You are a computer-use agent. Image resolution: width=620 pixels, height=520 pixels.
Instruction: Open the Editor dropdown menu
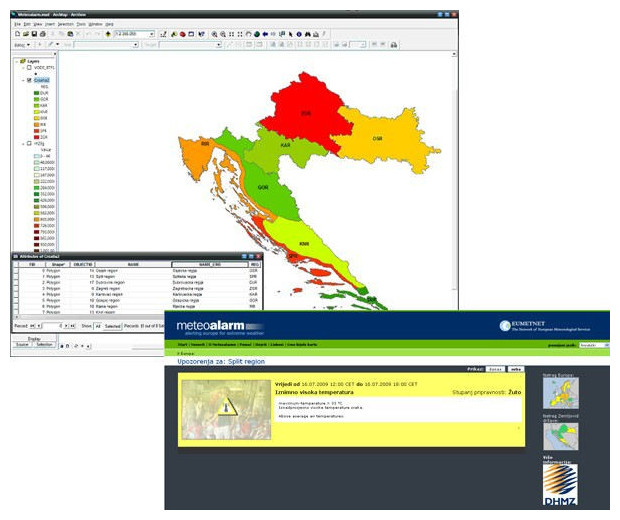tap(22, 45)
